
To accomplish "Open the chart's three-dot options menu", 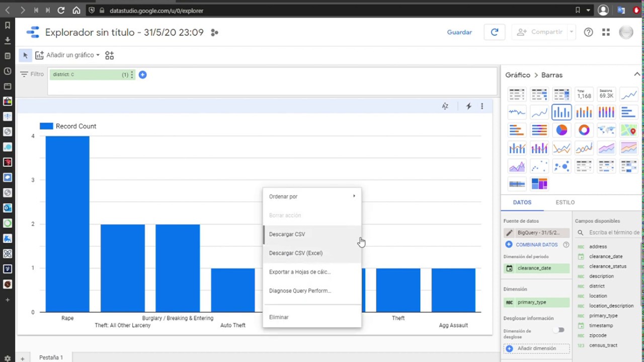I will (x=482, y=106).
